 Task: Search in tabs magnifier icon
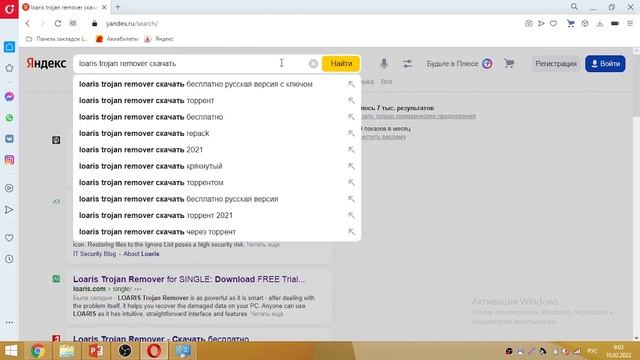[x=574, y=7]
